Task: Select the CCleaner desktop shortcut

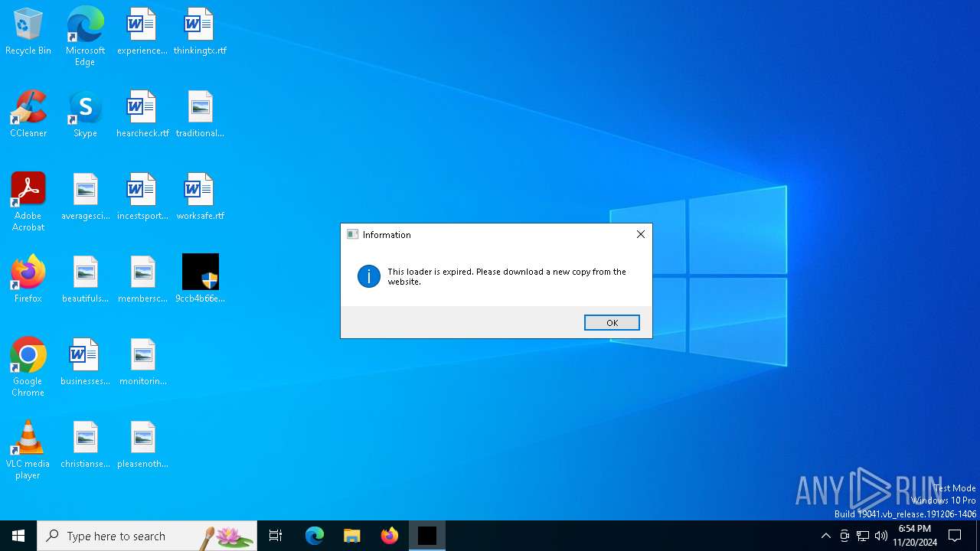Action: pos(28,115)
